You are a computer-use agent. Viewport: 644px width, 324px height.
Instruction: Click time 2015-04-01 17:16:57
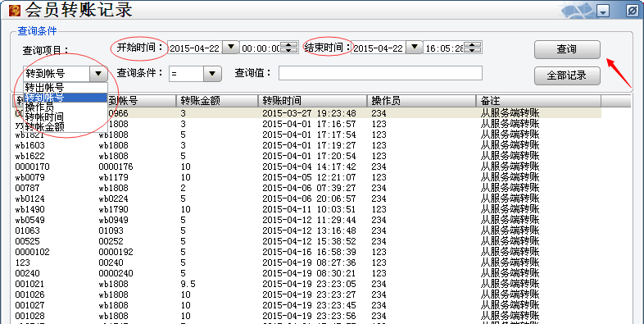(309, 124)
